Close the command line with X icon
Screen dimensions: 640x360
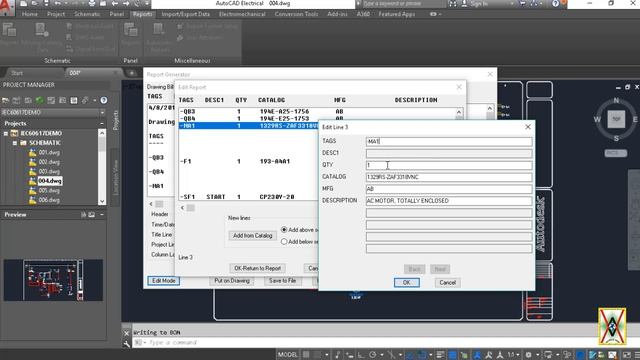click(x=127, y=333)
